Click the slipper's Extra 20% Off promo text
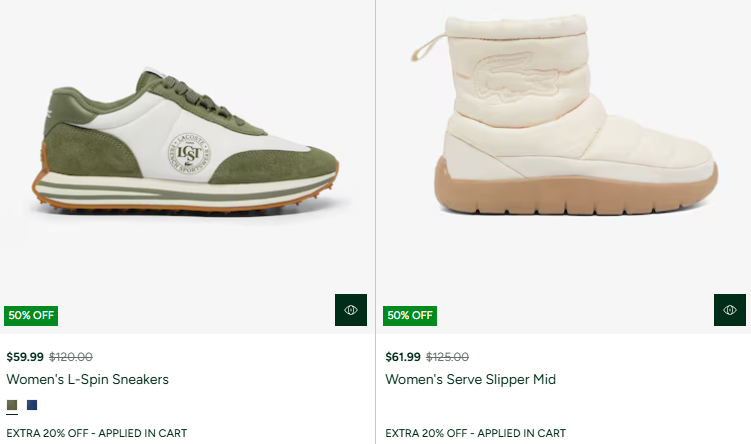Viewport: 751px width, 444px height. (475, 433)
